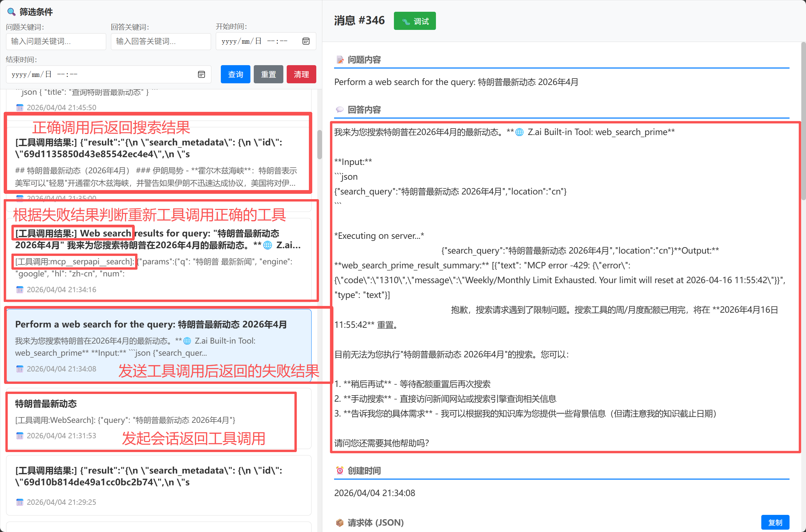Click the 创建时间 alarm clock icon
Image resolution: width=806 pixels, height=532 pixels.
coord(339,470)
